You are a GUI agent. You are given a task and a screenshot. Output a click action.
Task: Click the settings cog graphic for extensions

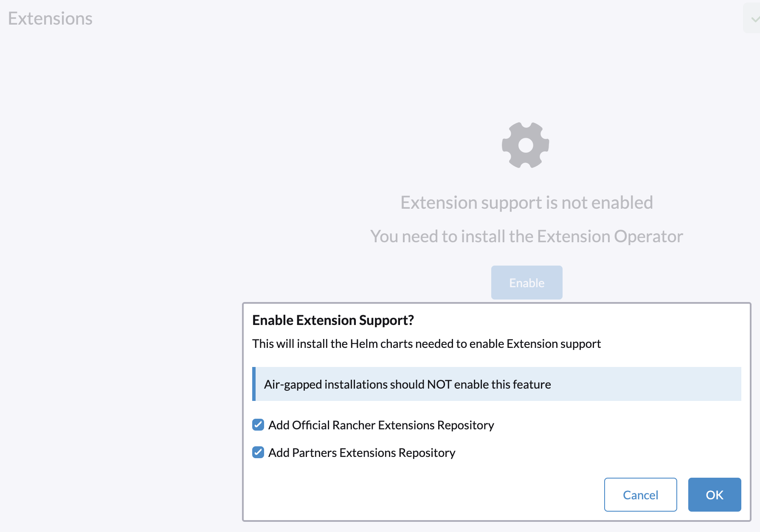pyautogui.click(x=526, y=145)
